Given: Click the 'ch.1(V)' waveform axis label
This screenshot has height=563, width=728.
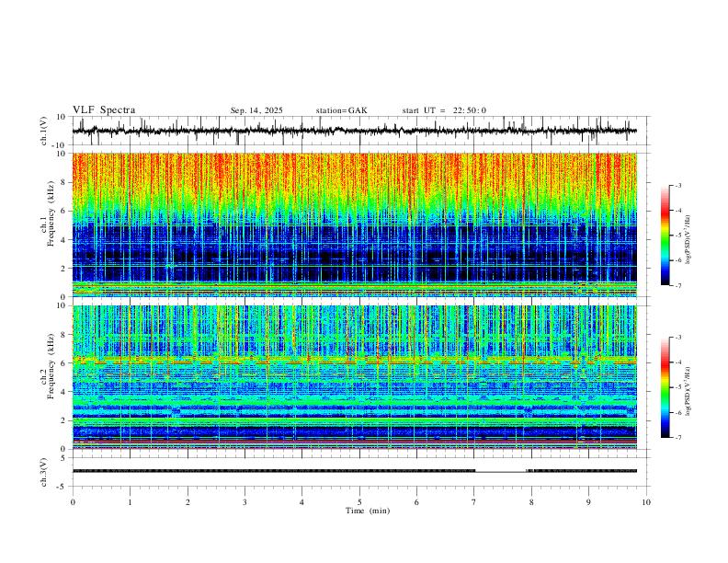Looking at the screenshot, I should click(x=43, y=131).
